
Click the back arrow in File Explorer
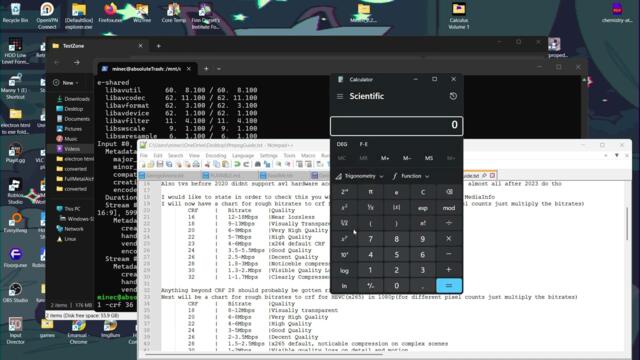(x=57, y=62)
